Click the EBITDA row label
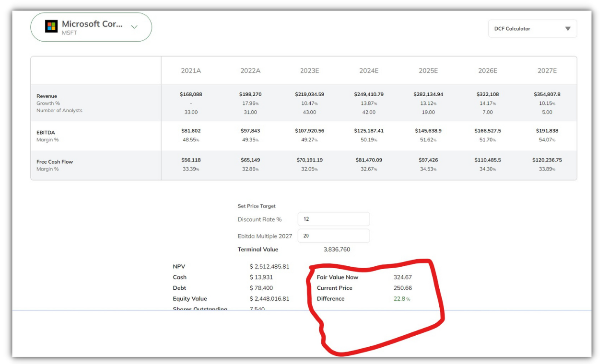609x364 pixels. tap(46, 133)
